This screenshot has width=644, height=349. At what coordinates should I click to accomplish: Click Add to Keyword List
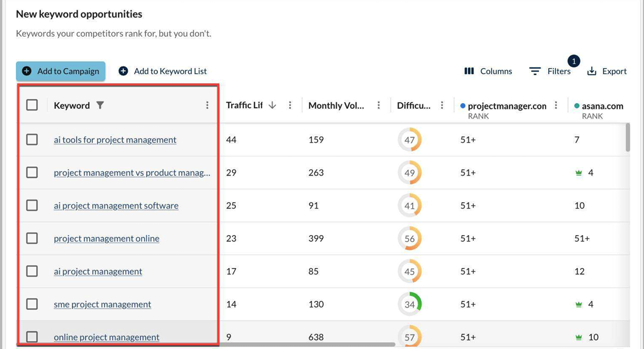162,71
